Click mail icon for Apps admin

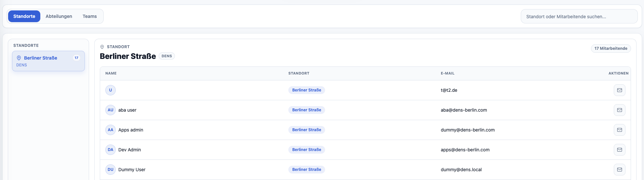[619, 130]
